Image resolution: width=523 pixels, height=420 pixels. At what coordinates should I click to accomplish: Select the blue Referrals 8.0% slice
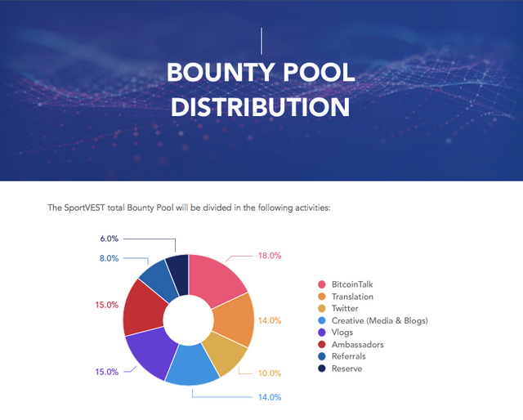pos(156,278)
